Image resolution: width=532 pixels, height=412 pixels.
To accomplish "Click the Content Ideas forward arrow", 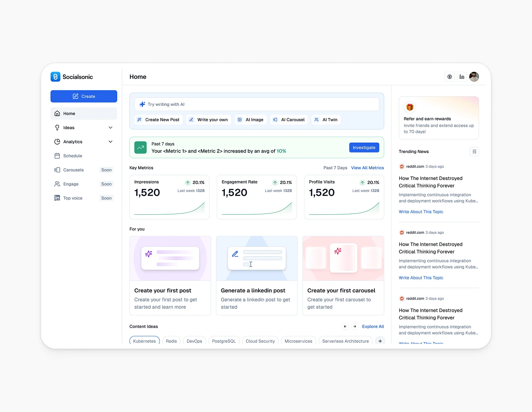I will point(354,326).
